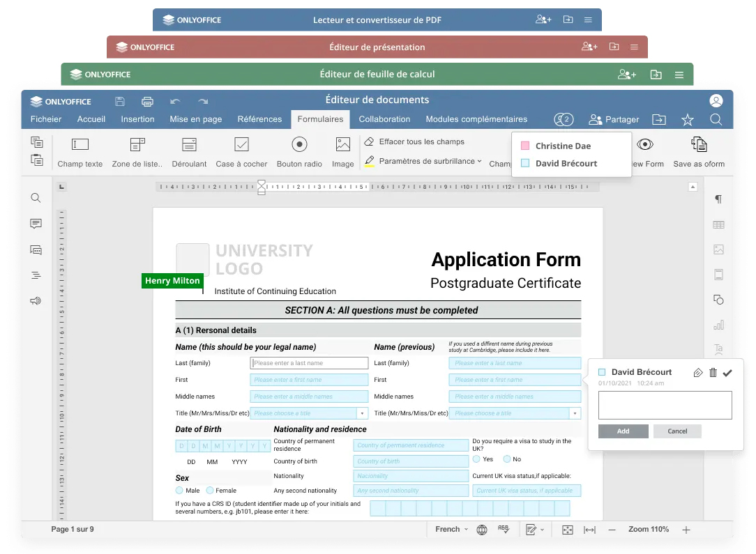Image resolution: width=756 pixels, height=554 pixels.
Task: Open the Comments panel in left sidebar
Action: click(x=36, y=224)
